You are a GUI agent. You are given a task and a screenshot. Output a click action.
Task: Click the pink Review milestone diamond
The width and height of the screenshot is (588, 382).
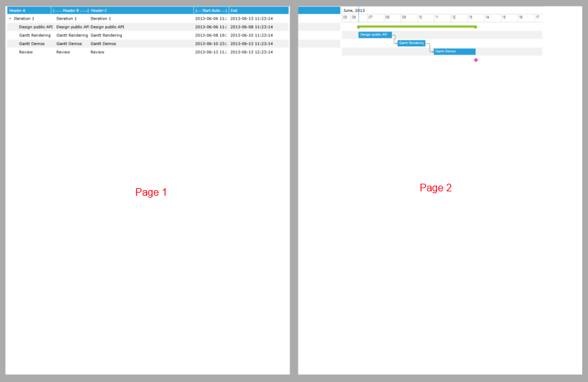pos(476,59)
